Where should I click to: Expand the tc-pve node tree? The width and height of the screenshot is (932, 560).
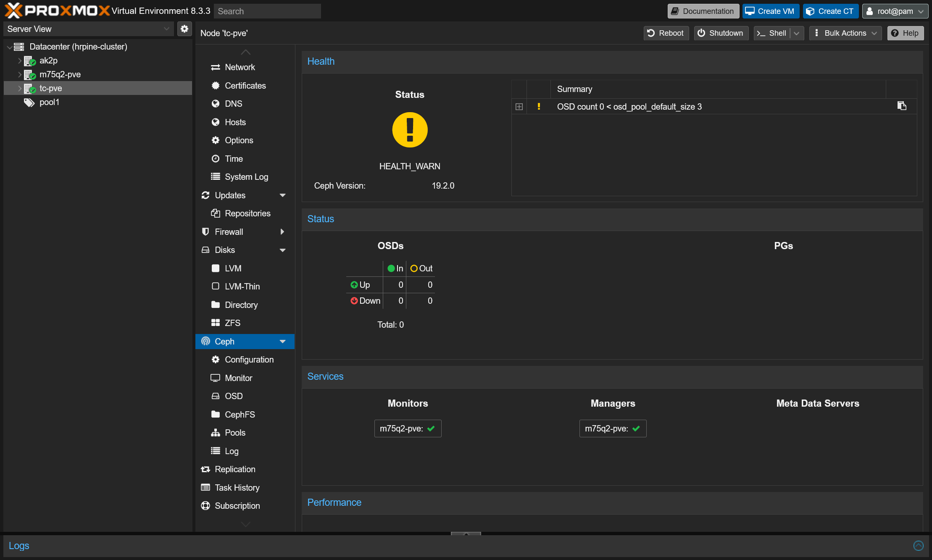(19, 88)
